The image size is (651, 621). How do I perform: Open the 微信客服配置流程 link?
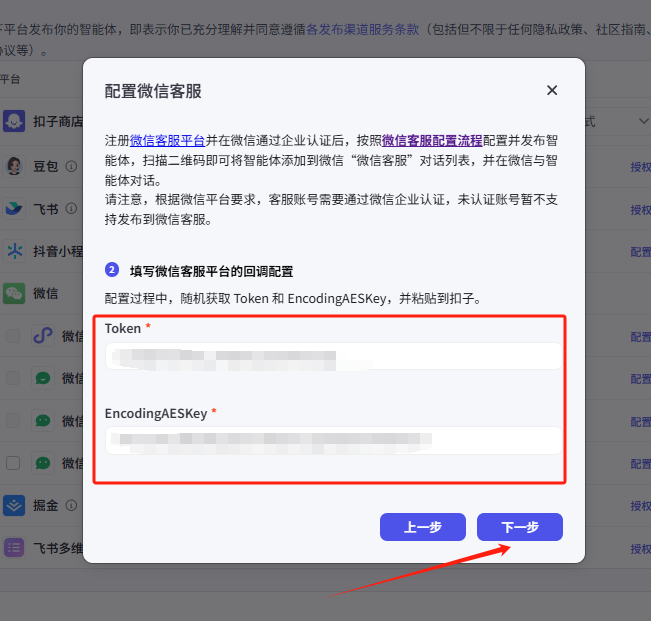[x=432, y=141]
